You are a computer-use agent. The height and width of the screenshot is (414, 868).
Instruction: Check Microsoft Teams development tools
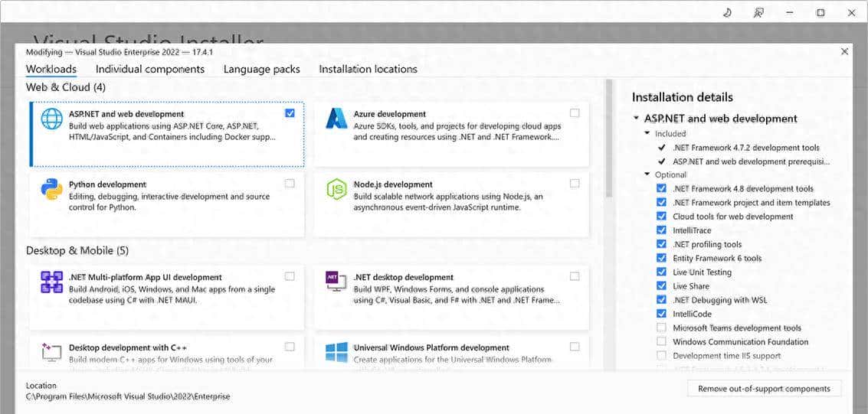point(661,328)
